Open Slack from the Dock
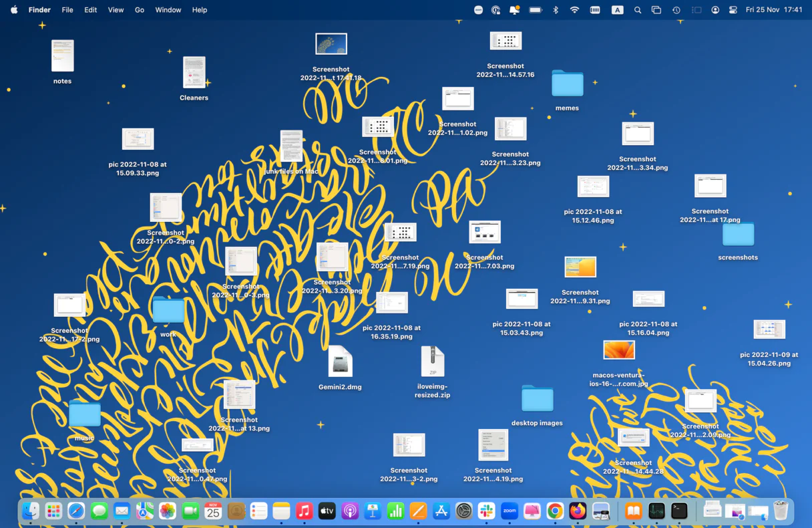This screenshot has height=528, width=812. (485, 511)
